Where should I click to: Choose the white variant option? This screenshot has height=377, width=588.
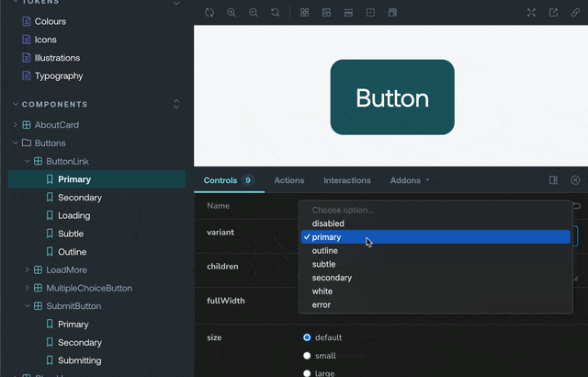[435, 291]
